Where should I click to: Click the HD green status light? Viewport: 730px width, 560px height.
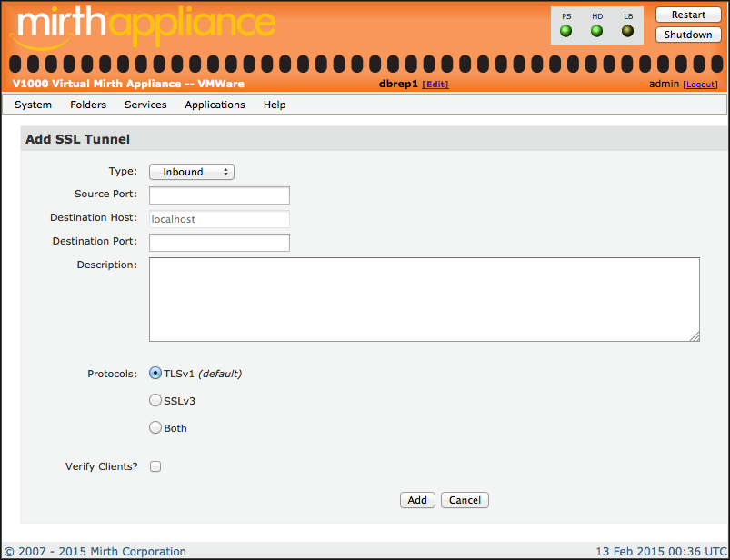point(596,31)
